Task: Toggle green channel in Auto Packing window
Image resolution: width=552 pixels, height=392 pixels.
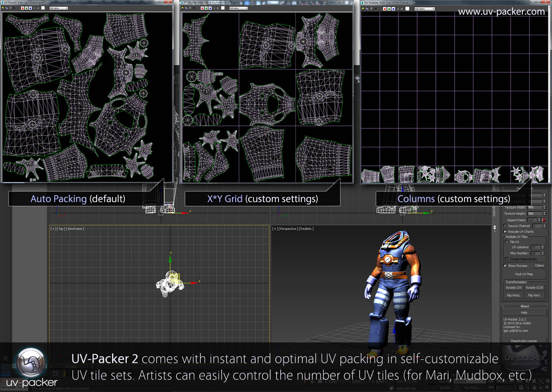Action: (x=26, y=8)
